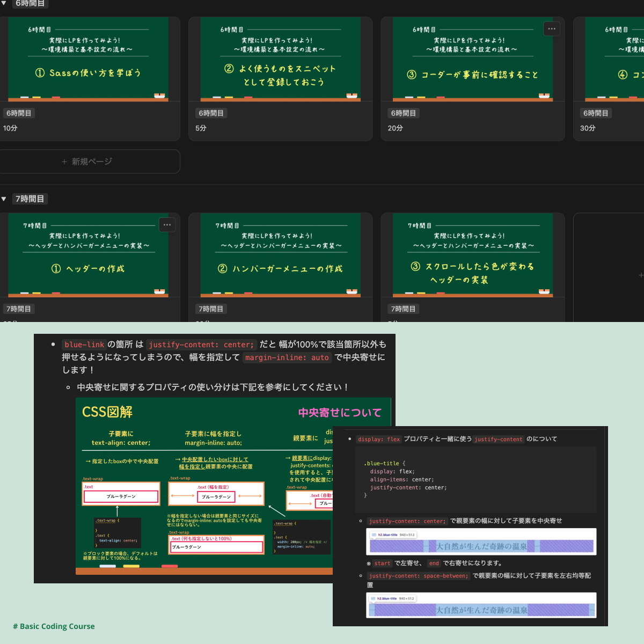The width and height of the screenshot is (644, 644).
Task: Select the "6時間目" tag under the Sass card
Action: click(x=18, y=113)
